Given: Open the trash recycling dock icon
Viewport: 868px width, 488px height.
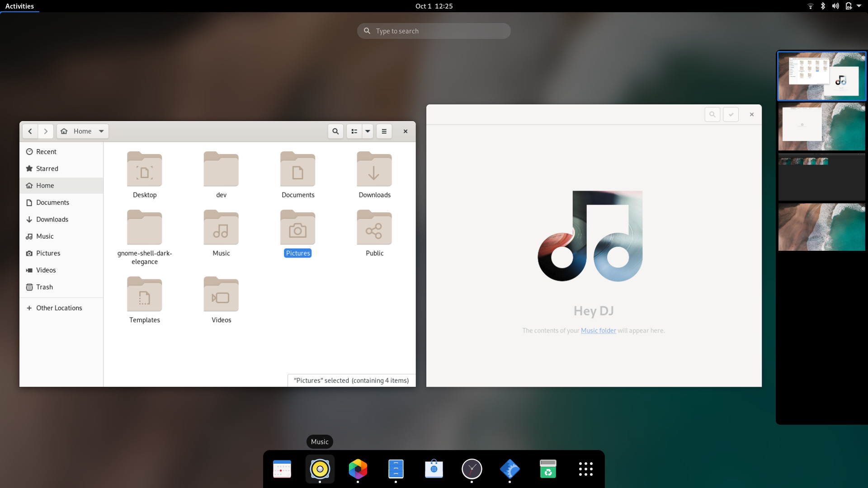Looking at the screenshot, I should [x=547, y=469].
